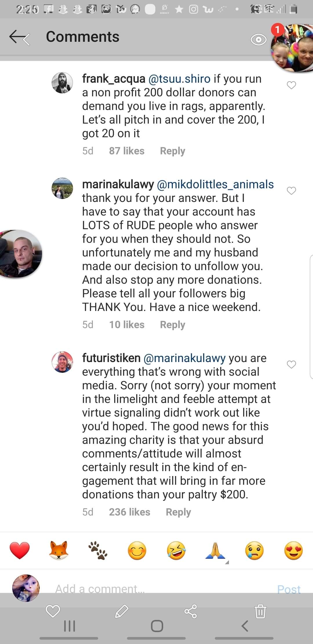Tap the trash delete icon

[x=261, y=611]
